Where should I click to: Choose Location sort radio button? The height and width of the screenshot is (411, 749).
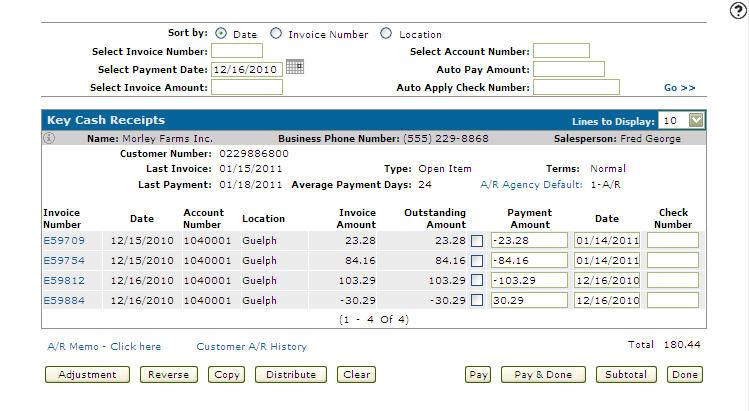pos(386,34)
